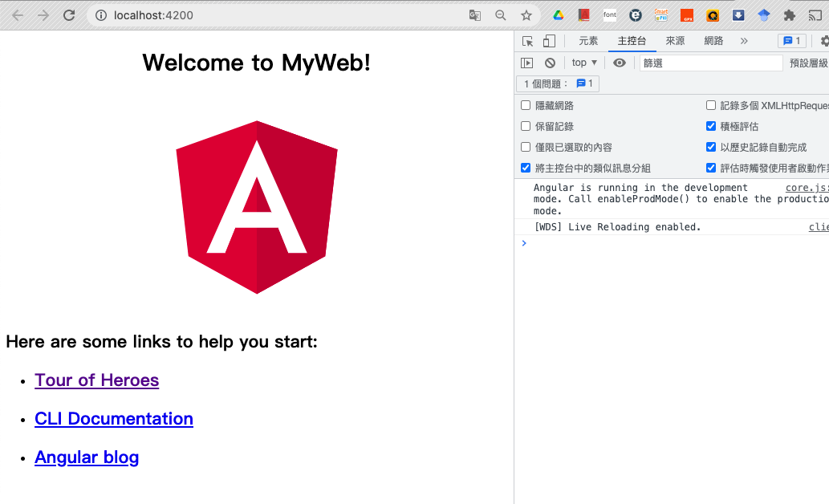Show the console sidebar

[x=527, y=63]
